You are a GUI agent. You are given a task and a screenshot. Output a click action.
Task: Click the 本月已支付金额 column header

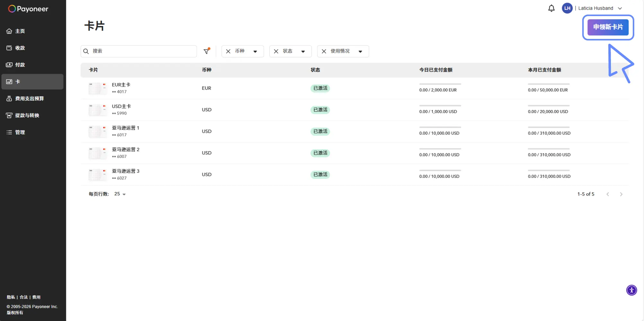[544, 70]
